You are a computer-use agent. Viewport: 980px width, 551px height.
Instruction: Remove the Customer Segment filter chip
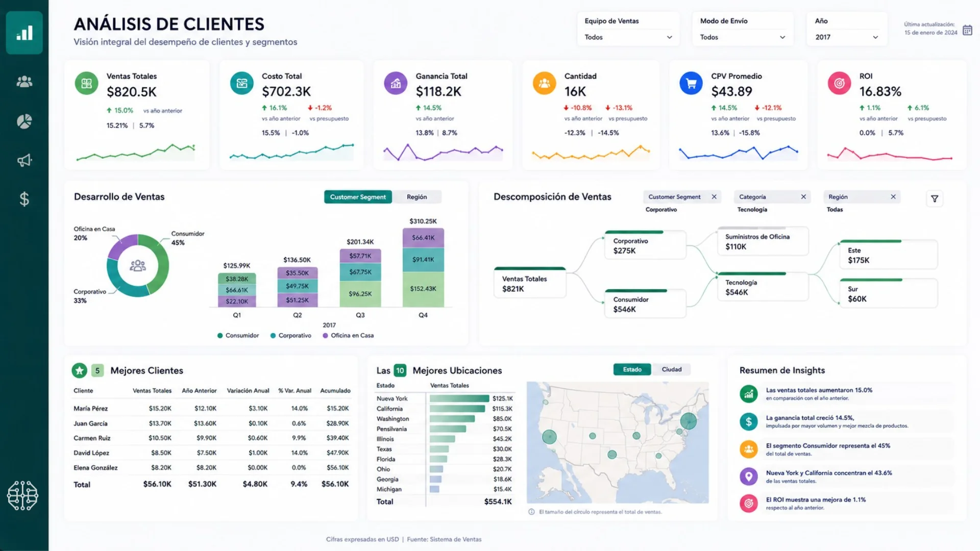pos(714,197)
